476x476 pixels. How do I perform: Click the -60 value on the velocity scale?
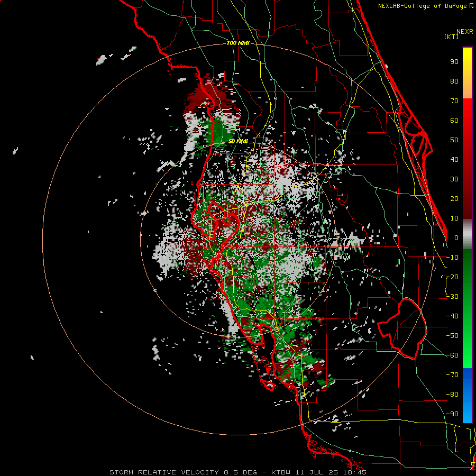(x=452, y=355)
